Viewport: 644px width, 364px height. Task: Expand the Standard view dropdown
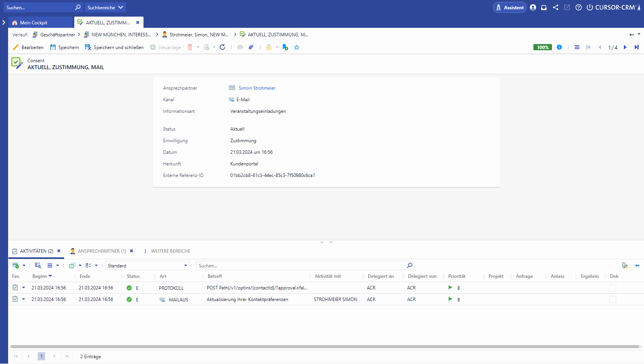click(186, 265)
